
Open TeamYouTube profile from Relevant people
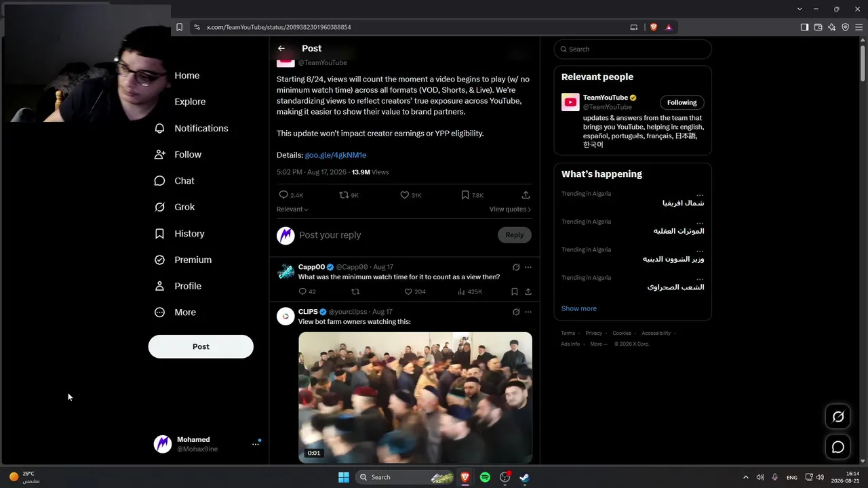click(570, 102)
